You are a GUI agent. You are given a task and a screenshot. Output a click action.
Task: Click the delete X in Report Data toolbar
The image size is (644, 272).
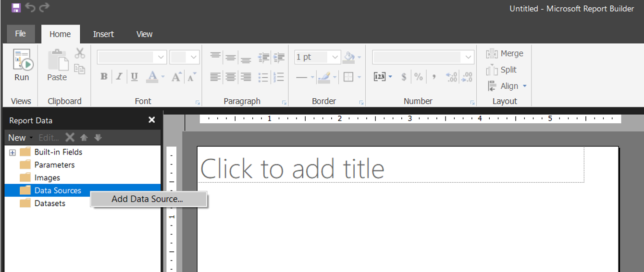coord(70,138)
